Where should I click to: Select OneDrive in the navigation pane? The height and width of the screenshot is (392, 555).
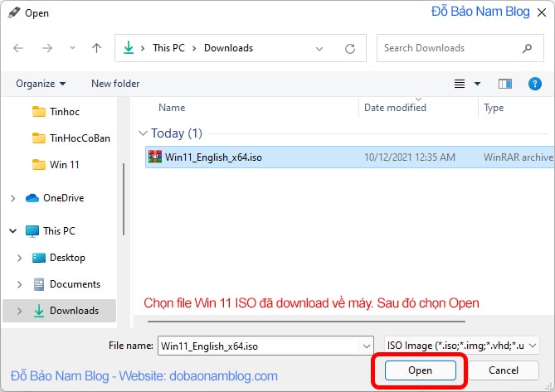pyautogui.click(x=55, y=198)
